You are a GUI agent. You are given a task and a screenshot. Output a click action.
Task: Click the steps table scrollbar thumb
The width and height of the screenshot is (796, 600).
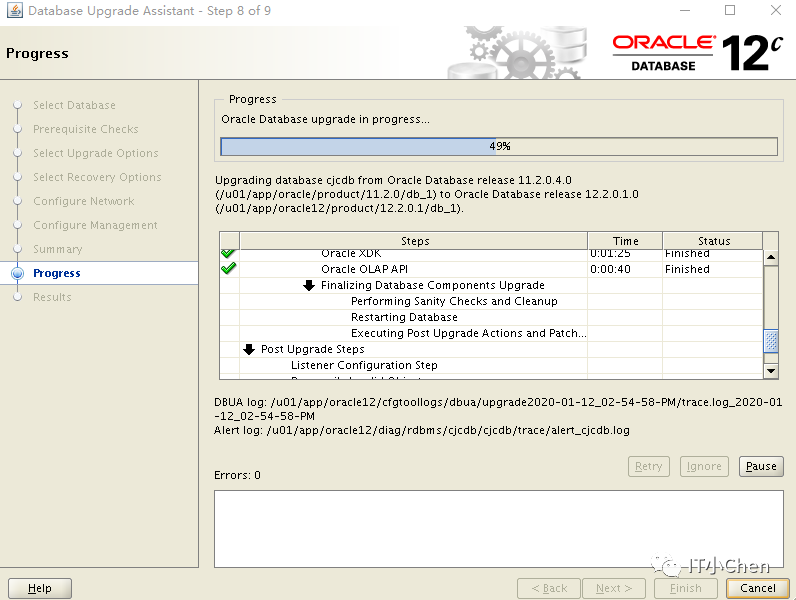point(771,341)
